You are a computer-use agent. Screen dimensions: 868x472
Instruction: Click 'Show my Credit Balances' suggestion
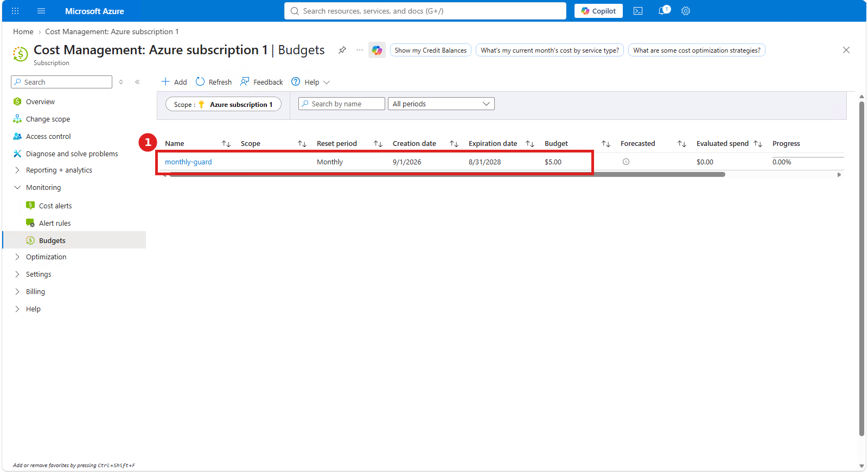tap(431, 50)
